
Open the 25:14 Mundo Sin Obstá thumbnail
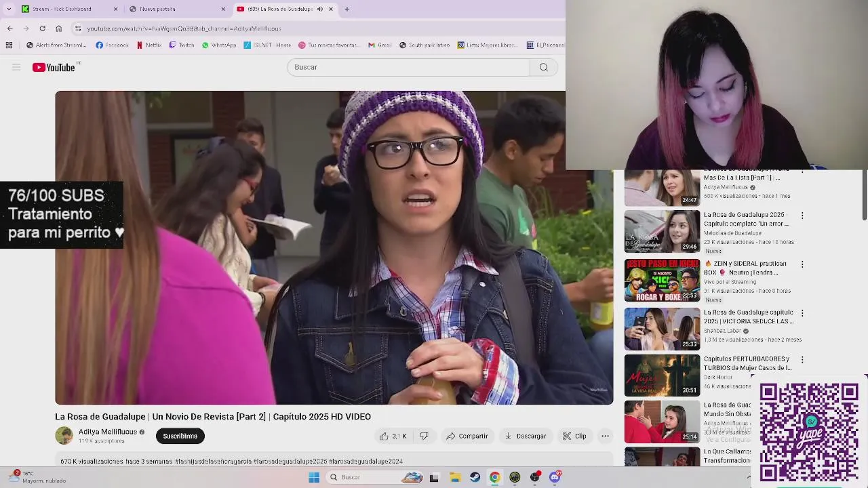[x=662, y=422]
